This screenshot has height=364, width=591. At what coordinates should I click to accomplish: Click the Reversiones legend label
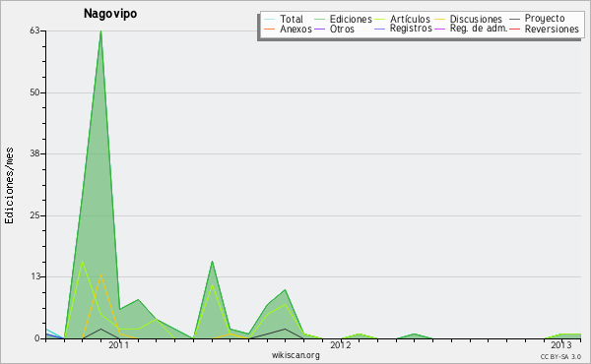[x=552, y=29]
